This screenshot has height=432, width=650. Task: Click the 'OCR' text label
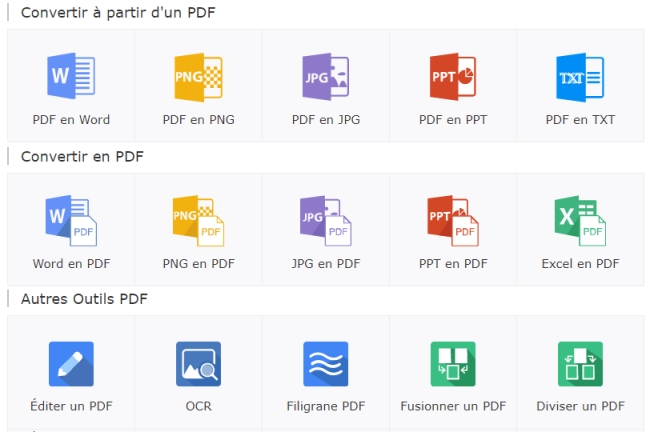pyautogui.click(x=199, y=406)
